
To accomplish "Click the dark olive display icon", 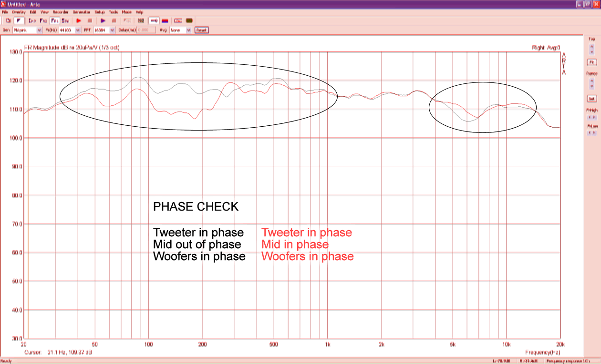I will point(189,20).
